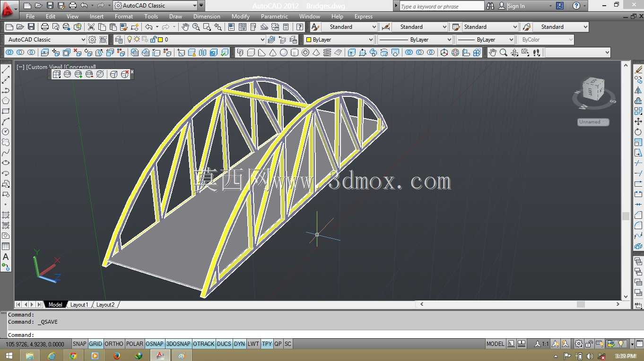The height and width of the screenshot is (361, 644).
Task: Open the ByLayer color control dropdown
Action: (339, 40)
